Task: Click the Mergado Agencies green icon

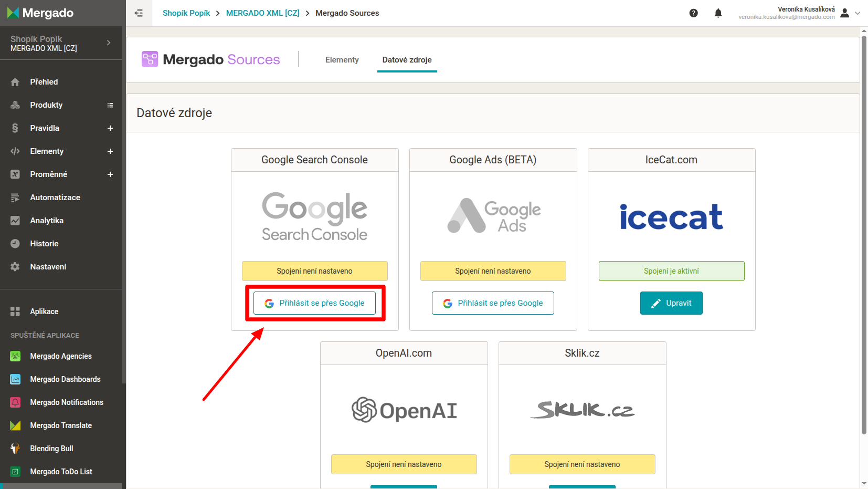Action: pos(15,356)
